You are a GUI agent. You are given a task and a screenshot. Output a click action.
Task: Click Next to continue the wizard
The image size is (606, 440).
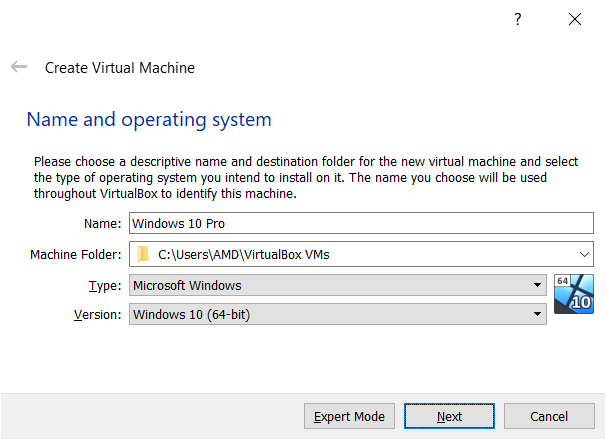(x=449, y=416)
